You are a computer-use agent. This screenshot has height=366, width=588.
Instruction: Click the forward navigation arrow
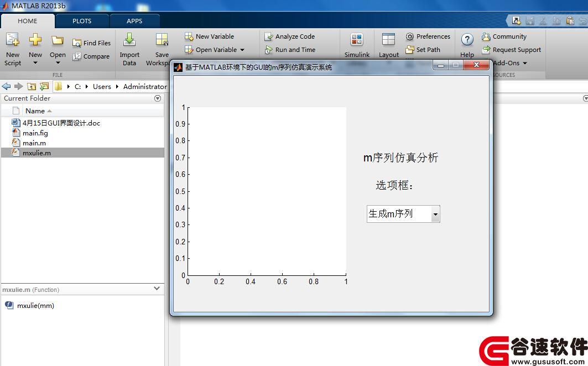coord(19,87)
